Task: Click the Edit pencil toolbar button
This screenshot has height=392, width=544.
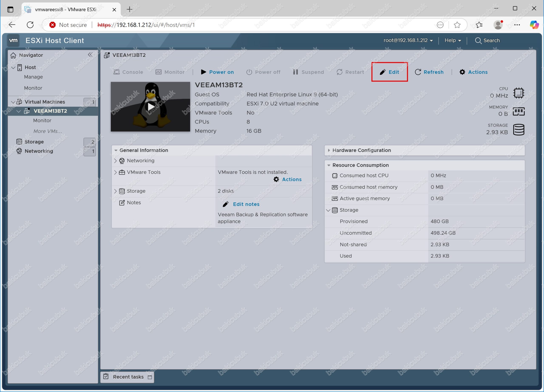Action: tap(389, 72)
